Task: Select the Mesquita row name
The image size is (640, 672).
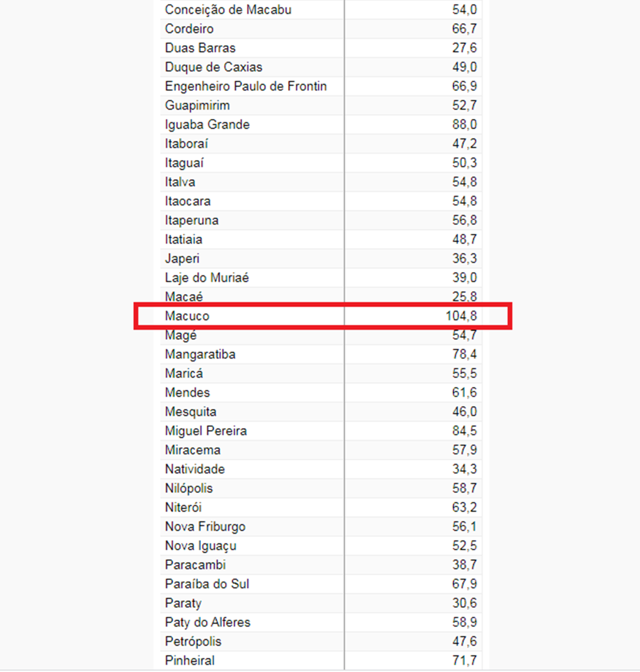Action: click(x=190, y=412)
